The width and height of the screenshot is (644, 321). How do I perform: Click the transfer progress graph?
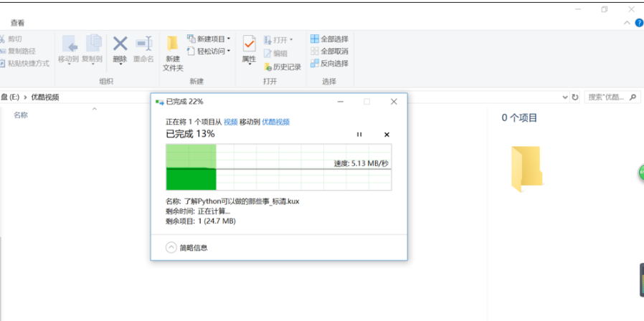coord(278,167)
